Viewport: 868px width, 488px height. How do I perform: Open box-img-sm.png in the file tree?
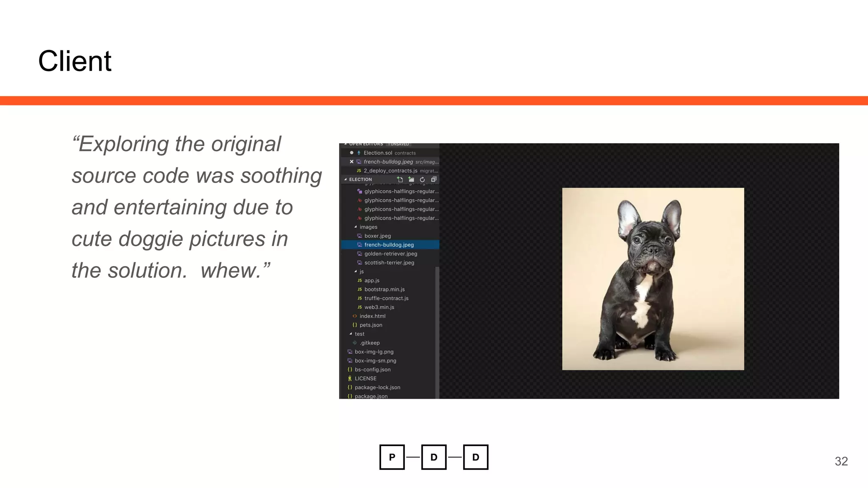coord(388,360)
